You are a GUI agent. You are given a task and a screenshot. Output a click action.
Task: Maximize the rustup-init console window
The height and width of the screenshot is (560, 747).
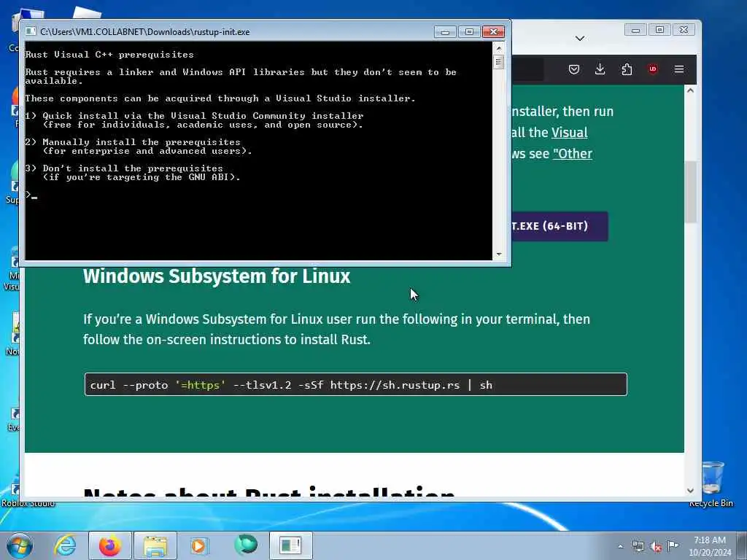pos(469,32)
